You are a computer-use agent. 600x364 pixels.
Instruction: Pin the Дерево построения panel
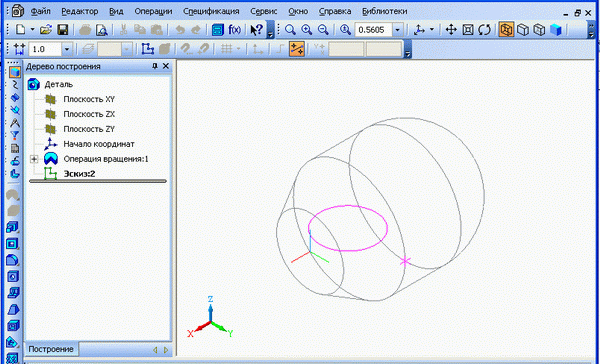coord(155,66)
